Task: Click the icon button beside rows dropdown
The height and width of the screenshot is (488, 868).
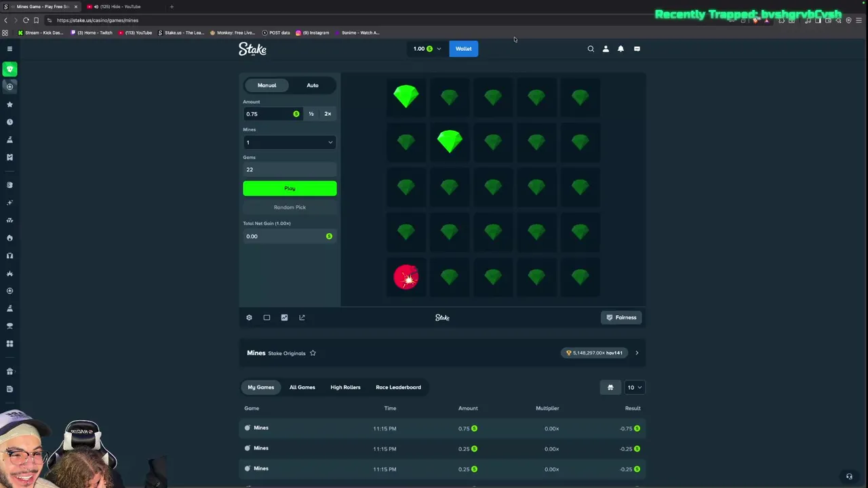Action: point(610,387)
